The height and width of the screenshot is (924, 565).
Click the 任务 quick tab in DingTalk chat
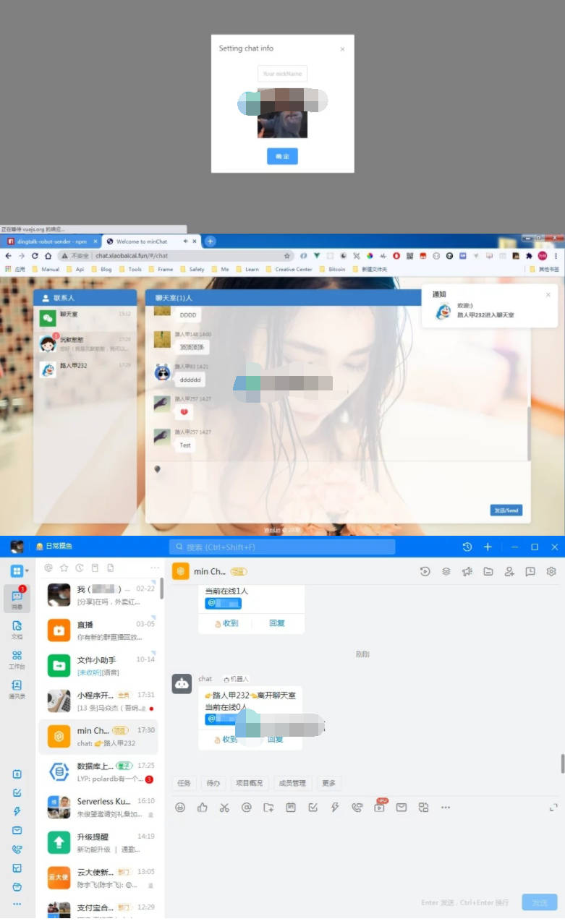(184, 783)
